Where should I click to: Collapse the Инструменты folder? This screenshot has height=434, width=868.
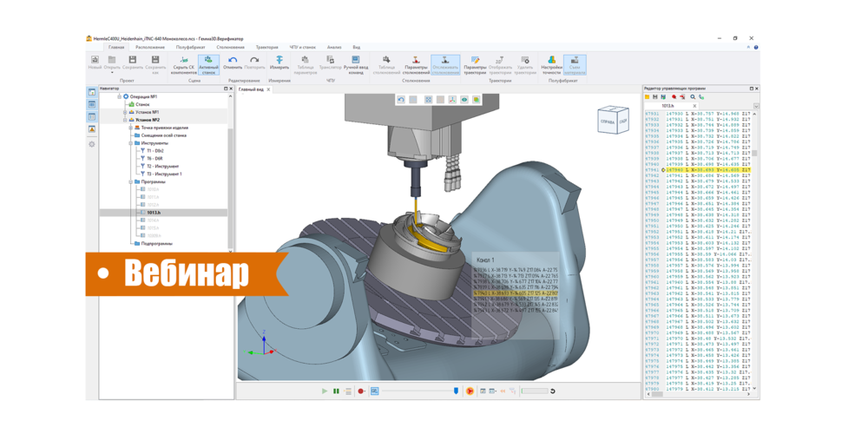[131, 143]
